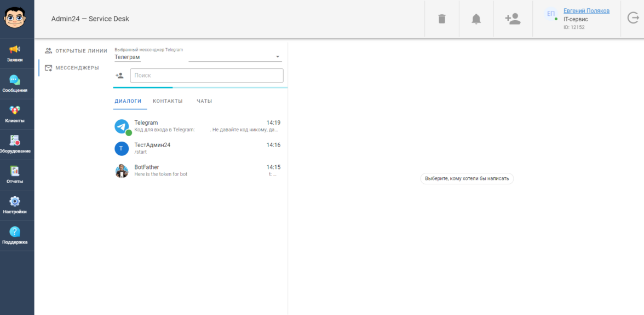Screen dimensions: 644x315
Task: Click the trash delete icon in header
Action: click(x=442, y=19)
